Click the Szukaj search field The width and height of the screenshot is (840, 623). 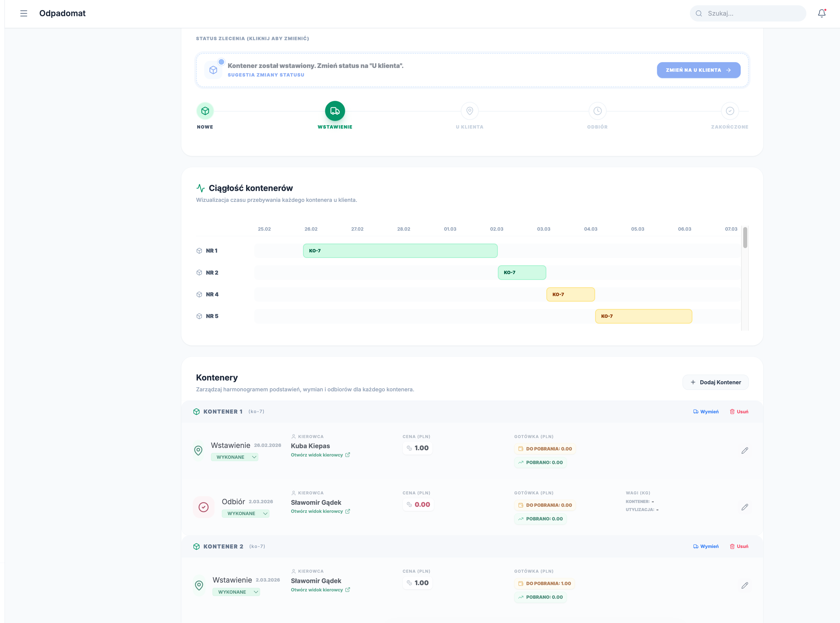(x=748, y=14)
